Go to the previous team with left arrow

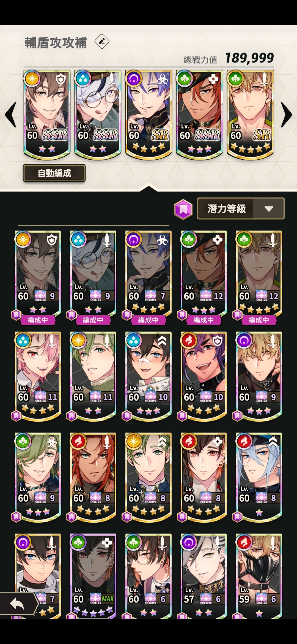(11, 114)
